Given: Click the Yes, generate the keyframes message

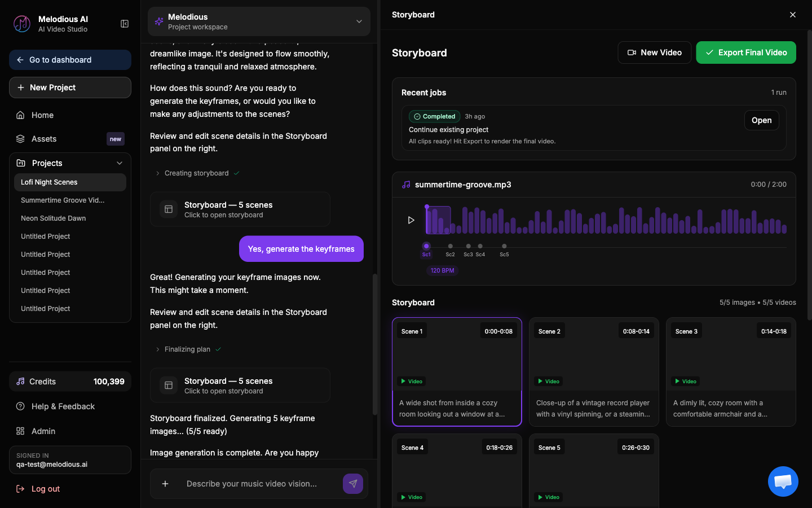Looking at the screenshot, I should pos(301,249).
